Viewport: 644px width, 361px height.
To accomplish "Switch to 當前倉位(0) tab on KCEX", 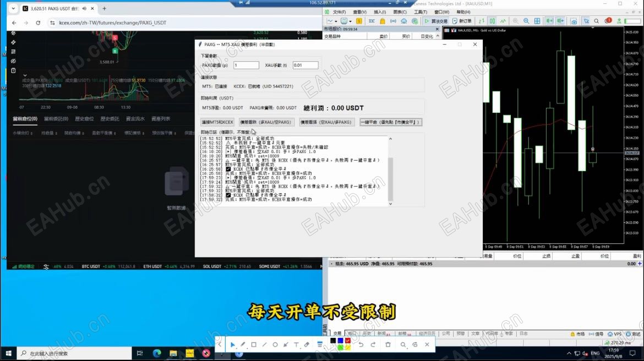I will 25,119.
